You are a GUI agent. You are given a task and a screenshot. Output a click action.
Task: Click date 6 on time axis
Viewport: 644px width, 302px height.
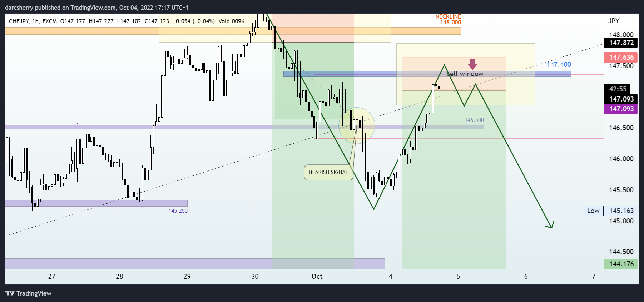(526, 276)
